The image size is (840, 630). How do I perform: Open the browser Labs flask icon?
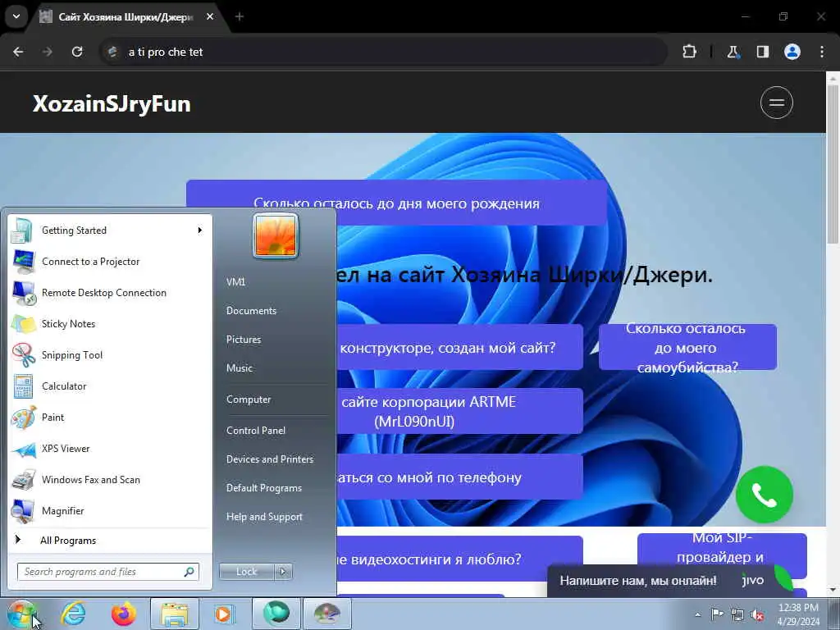click(733, 52)
